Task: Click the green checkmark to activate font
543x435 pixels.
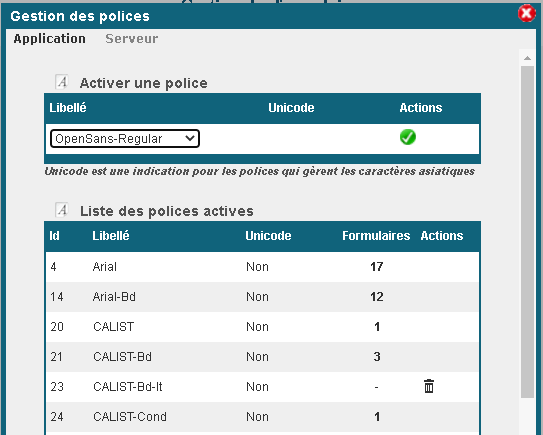Action: [408, 137]
